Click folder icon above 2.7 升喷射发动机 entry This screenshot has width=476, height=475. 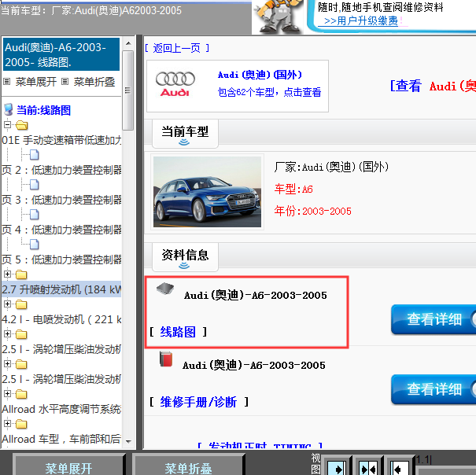[x=21, y=274]
